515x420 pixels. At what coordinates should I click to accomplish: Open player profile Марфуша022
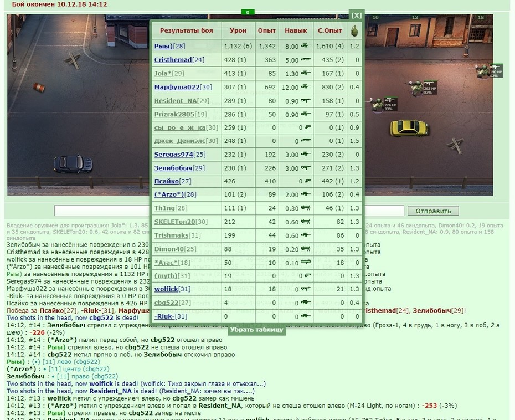pyautogui.click(x=177, y=87)
